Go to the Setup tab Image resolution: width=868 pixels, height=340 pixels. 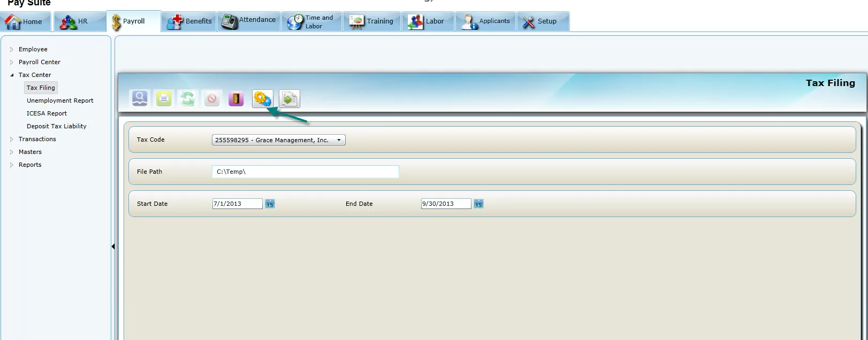click(x=543, y=21)
